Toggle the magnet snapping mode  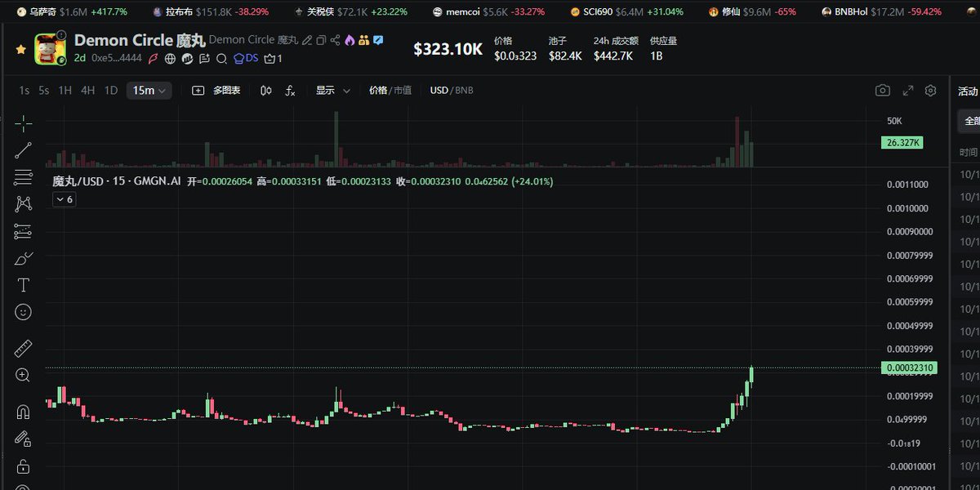(x=23, y=412)
